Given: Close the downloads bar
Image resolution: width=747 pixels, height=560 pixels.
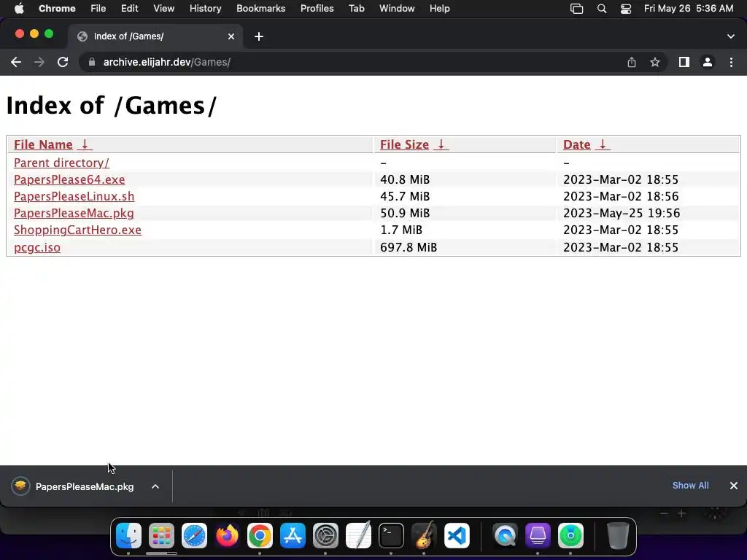Looking at the screenshot, I should (x=734, y=485).
